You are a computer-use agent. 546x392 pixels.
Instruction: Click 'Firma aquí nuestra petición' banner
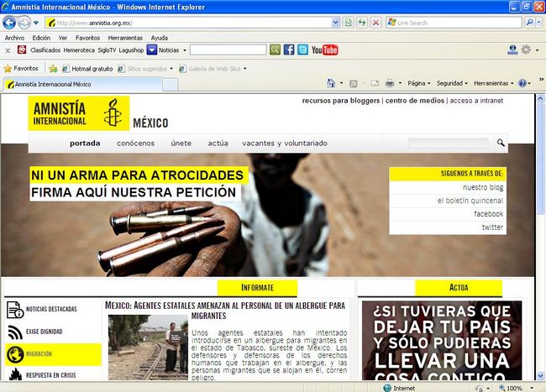click(x=136, y=193)
